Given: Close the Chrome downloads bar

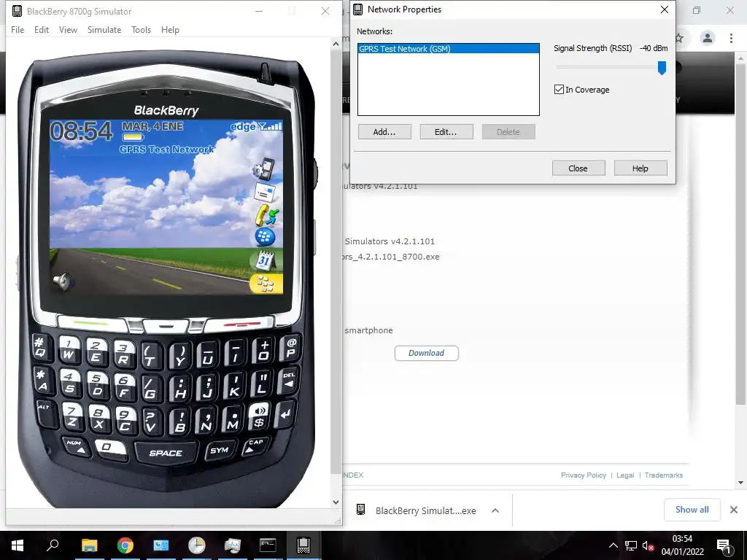Looking at the screenshot, I should click(734, 510).
